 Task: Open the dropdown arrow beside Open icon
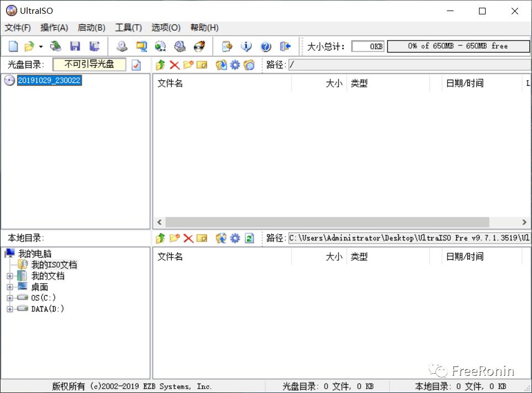tap(41, 46)
